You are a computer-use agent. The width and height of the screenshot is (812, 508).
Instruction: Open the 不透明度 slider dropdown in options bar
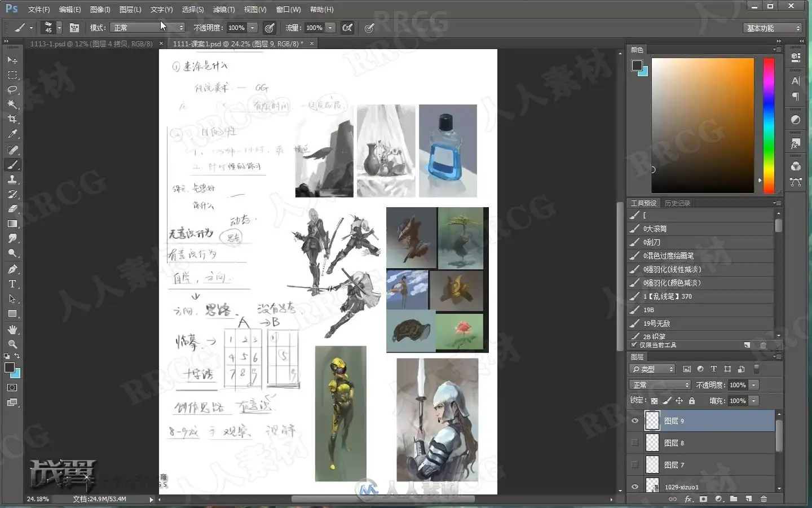pyautogui.click(x=253, y=28)
